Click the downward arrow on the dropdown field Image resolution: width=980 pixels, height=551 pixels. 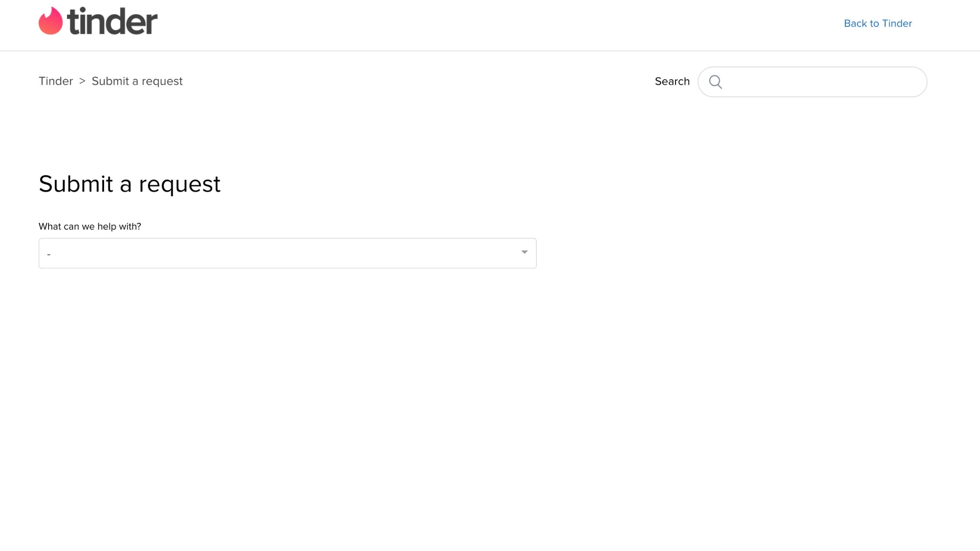tap(524, 253)
